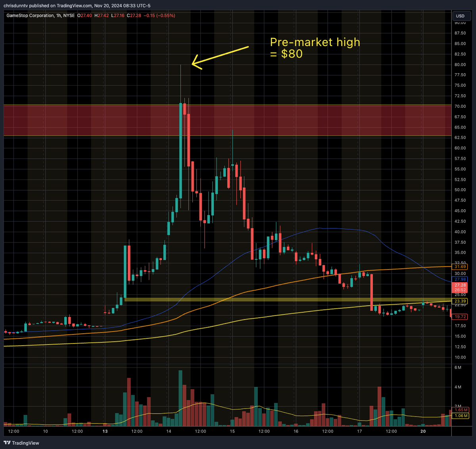
Task: Click date label 10 on time axis
Action: pyautogui.click(x=45, y=431)
